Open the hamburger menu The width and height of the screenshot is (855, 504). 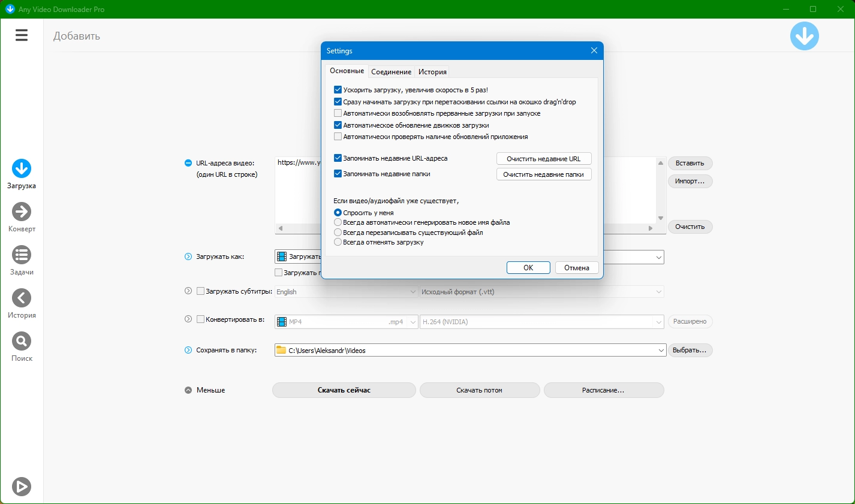(22, 35)
